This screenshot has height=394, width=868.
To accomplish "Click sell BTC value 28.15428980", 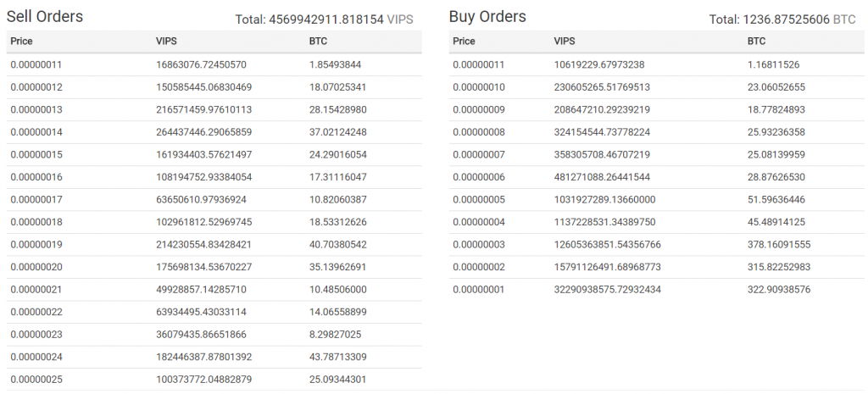I will (x=337, y=109).
